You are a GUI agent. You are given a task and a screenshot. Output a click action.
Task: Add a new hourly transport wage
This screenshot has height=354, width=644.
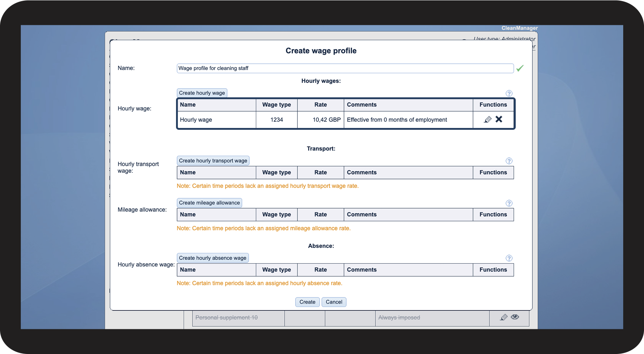(x=213, y=161)
